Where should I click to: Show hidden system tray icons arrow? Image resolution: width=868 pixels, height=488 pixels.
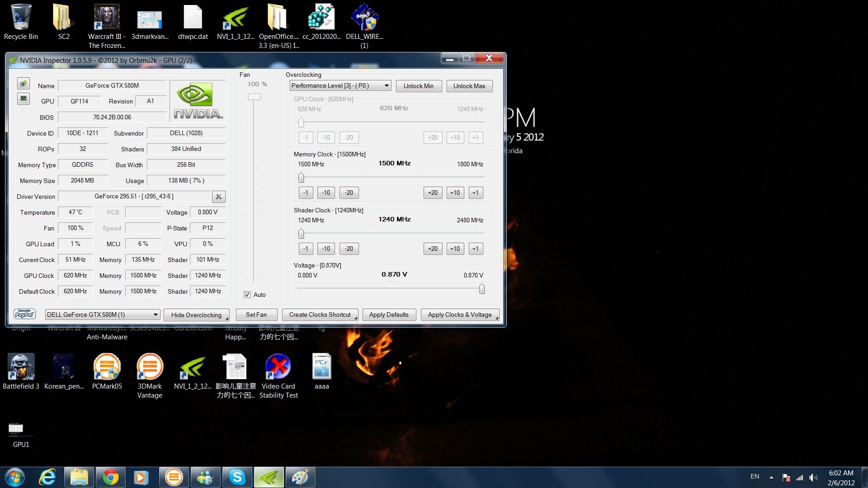click(771, 478)
